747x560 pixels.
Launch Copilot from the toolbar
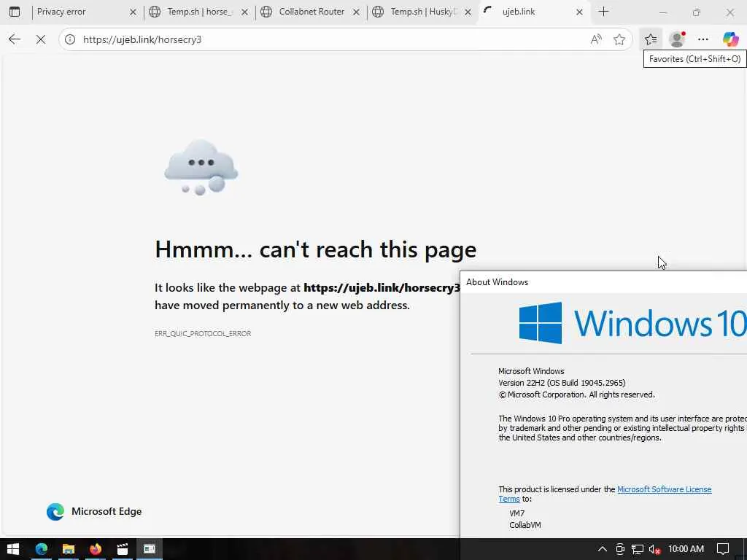tap(730, 39)
